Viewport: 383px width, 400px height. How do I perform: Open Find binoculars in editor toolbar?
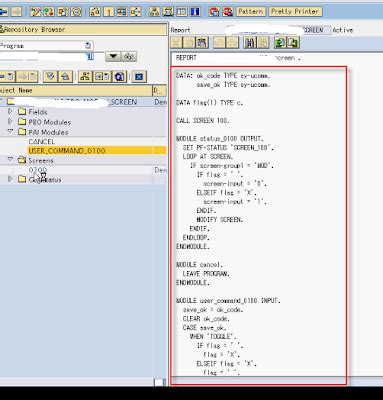[249, 43]
